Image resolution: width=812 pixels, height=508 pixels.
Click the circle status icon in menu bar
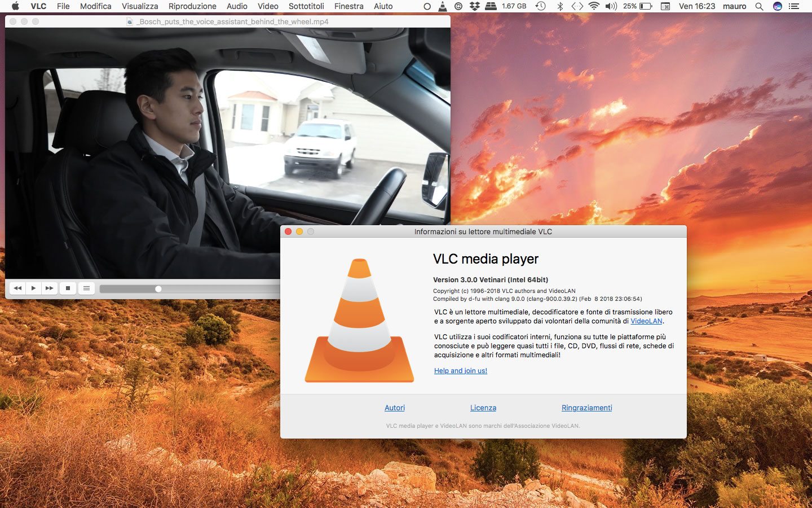coord(427,6)
